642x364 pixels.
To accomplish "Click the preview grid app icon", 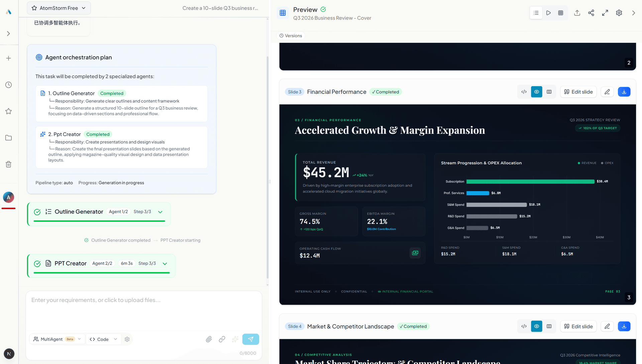I will pyautogui.click(x=283, y=13).
